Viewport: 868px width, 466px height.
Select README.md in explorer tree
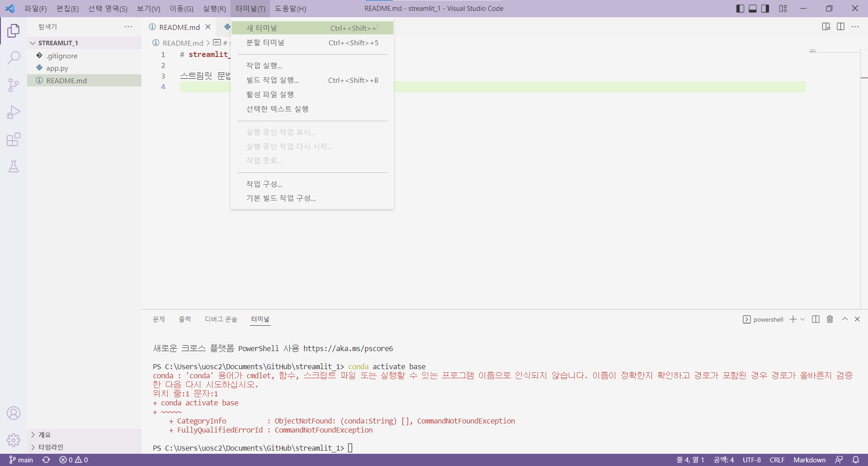[85, 81]
